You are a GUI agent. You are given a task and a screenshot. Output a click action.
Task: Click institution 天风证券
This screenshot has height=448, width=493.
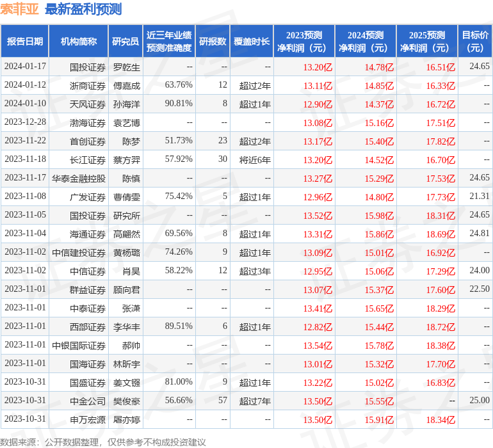tap(88, 104)
